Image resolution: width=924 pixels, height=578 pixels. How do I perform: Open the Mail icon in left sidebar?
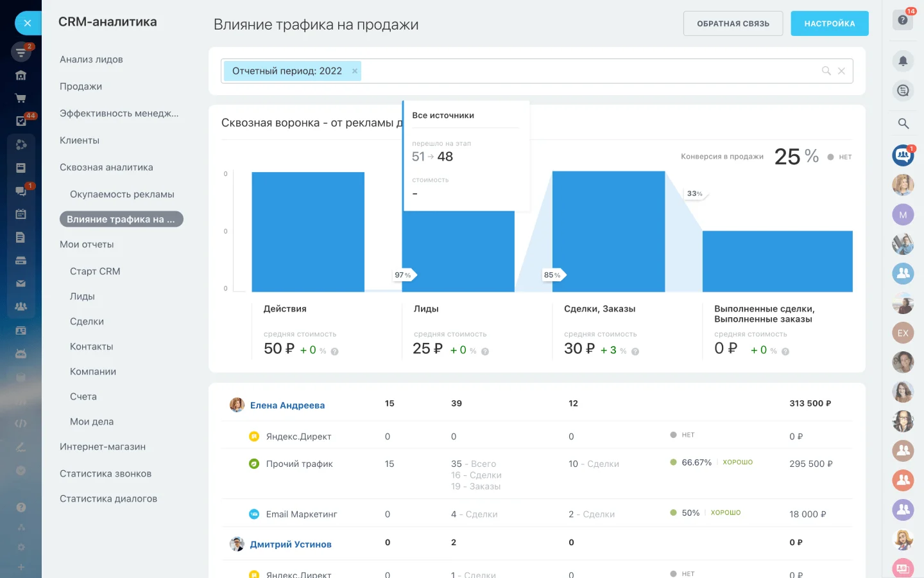[21, 283]
